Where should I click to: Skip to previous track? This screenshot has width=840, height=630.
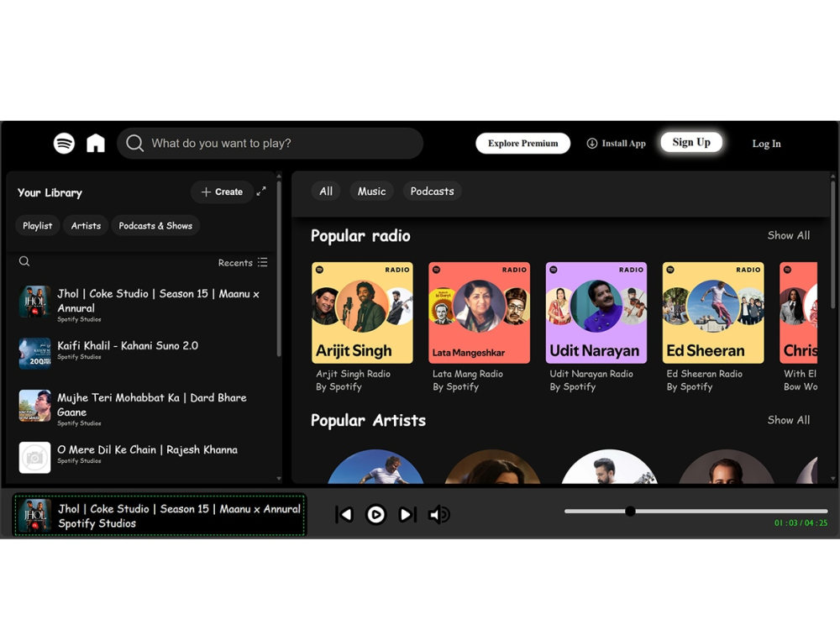(344, 515)
